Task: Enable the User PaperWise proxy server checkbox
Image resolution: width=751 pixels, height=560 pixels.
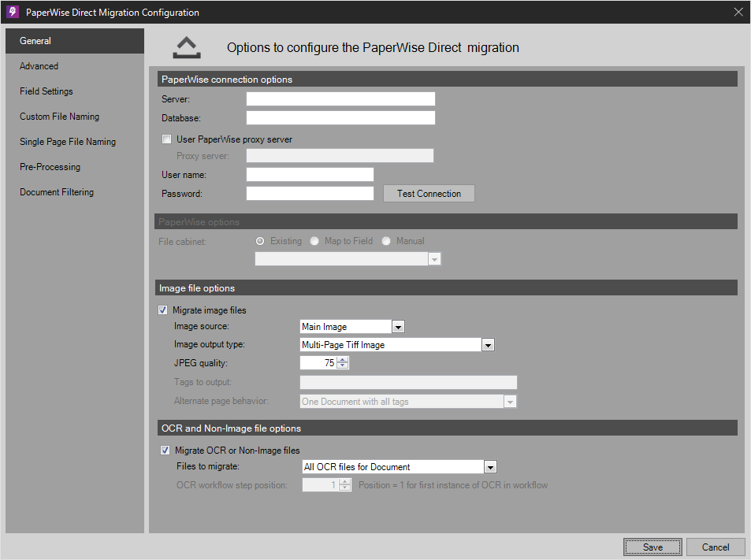Action: (x=167, y=139)
